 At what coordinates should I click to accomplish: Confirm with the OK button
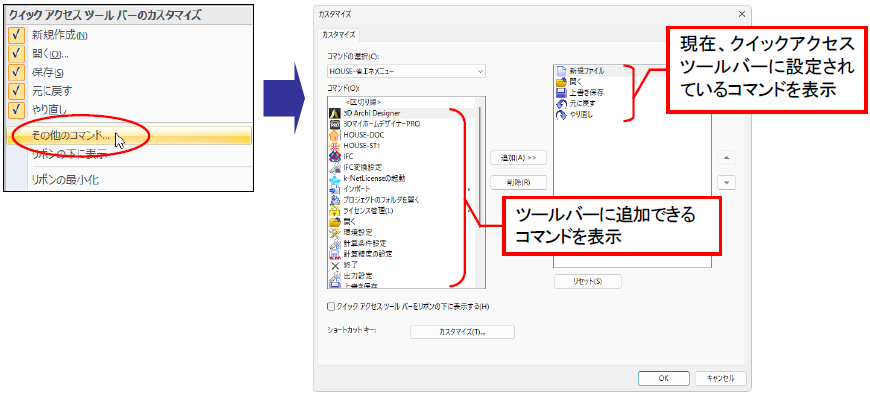pos(664,378)
